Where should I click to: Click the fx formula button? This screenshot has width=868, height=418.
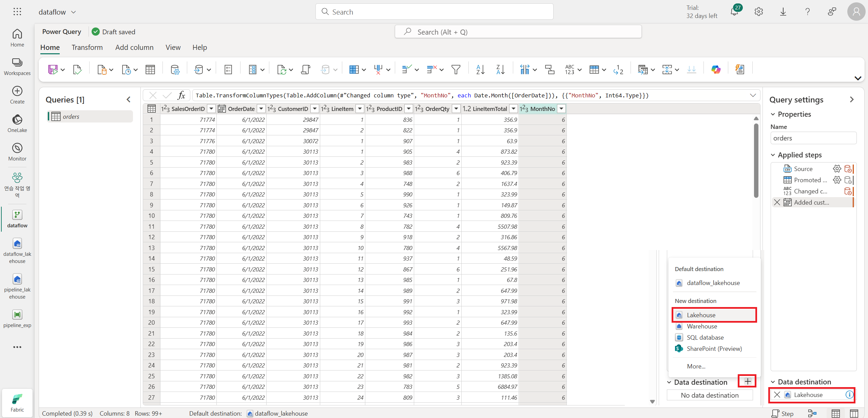pyautogui.click(x=181, y=95)
